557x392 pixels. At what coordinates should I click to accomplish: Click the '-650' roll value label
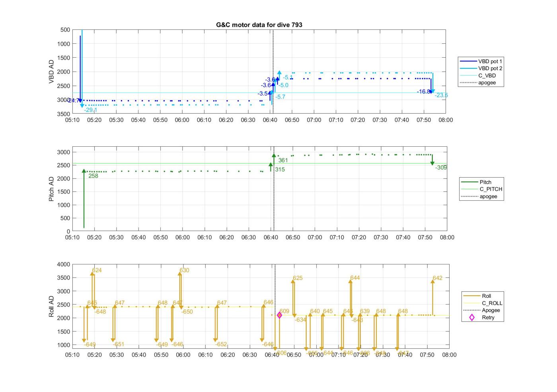click(187, 312)
